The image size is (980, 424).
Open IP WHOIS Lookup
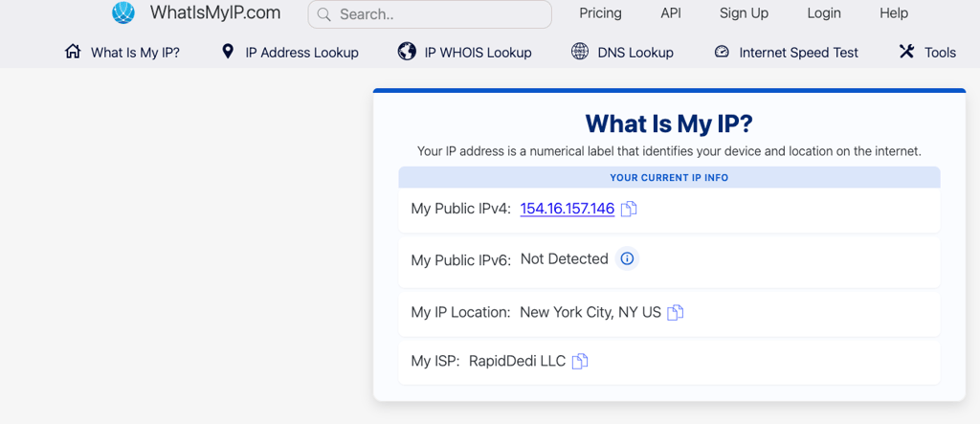pos(479,53)
